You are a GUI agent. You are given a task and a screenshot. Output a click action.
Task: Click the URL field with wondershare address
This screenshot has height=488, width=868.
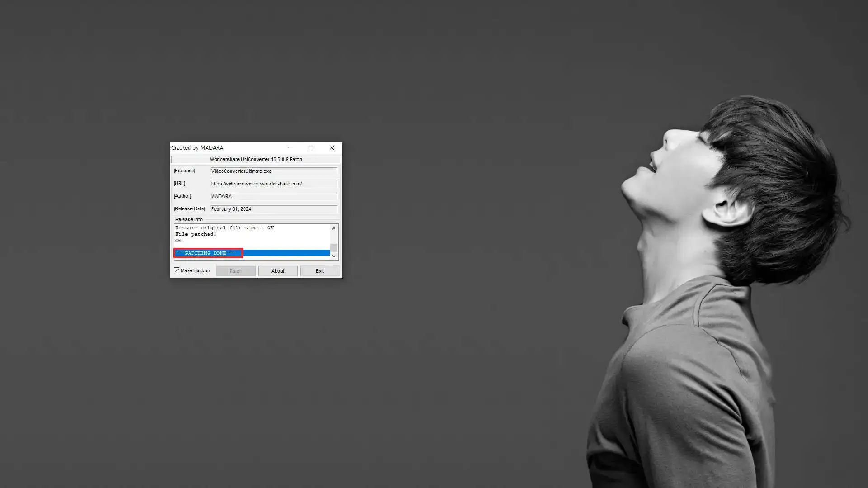274,184
